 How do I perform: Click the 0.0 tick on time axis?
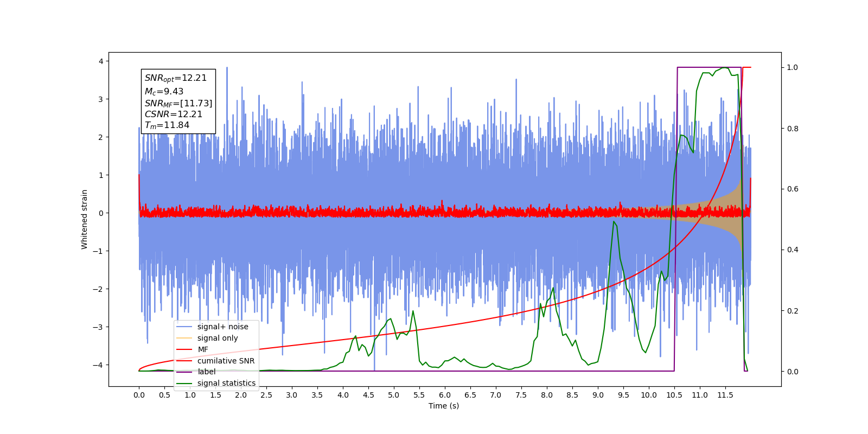139,395
